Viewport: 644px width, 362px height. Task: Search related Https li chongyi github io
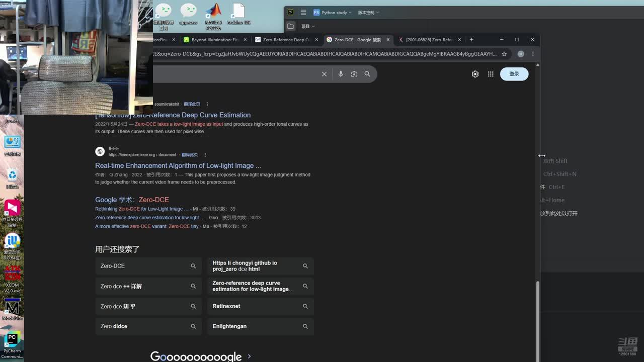(261, 266)
